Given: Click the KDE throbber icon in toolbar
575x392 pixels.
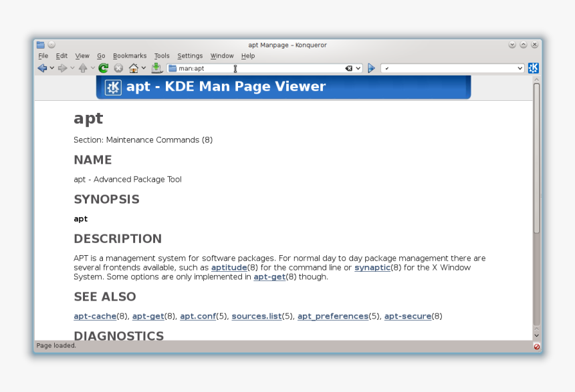Looking at the screenshot, I should pyautogui.click(x=533, y=68).
